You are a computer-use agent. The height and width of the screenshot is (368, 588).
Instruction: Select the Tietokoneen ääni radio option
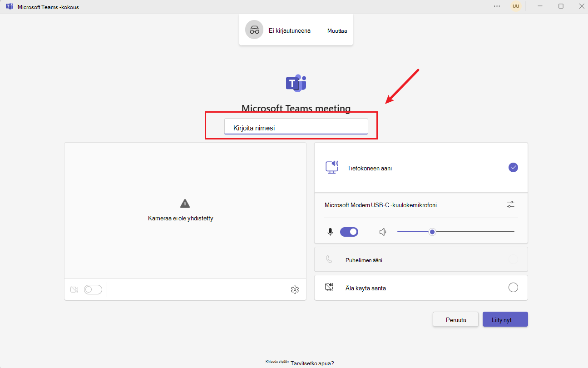tap(513, 167)
